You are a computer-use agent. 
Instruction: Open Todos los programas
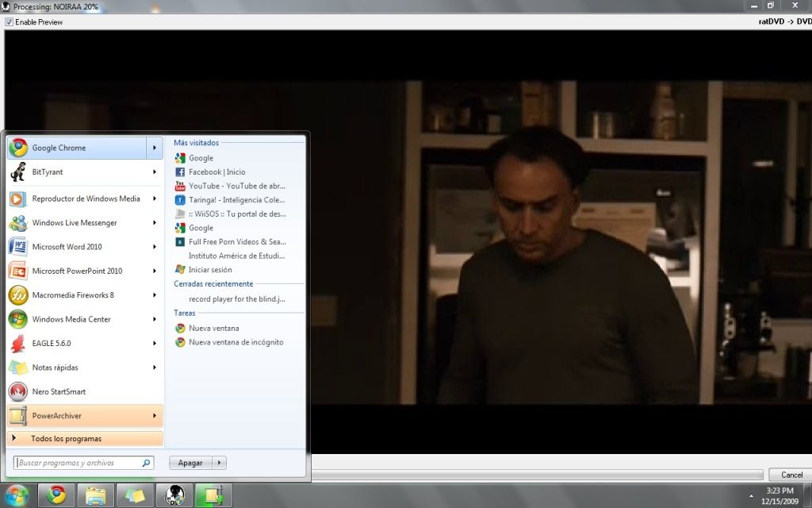coord(85,438)
